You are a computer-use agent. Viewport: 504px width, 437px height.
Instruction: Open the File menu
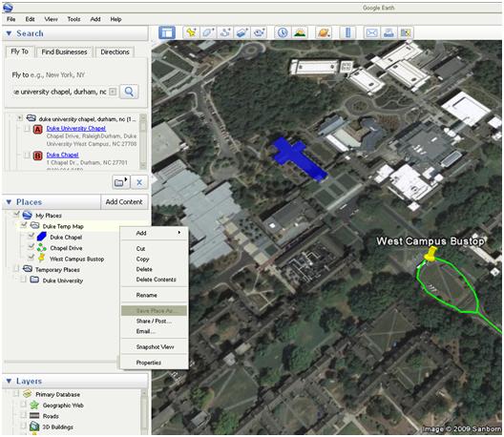[x=10, y=19]
